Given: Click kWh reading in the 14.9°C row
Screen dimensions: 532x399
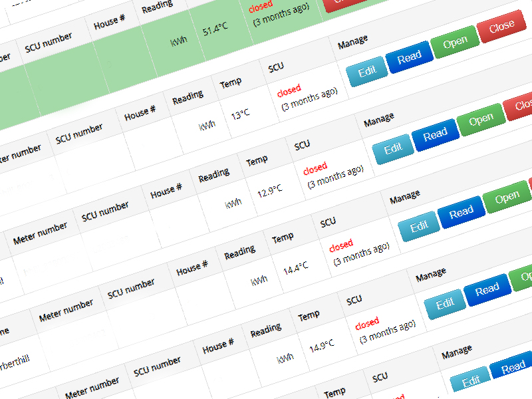Looking at the screenshot, I should (285, 358).
